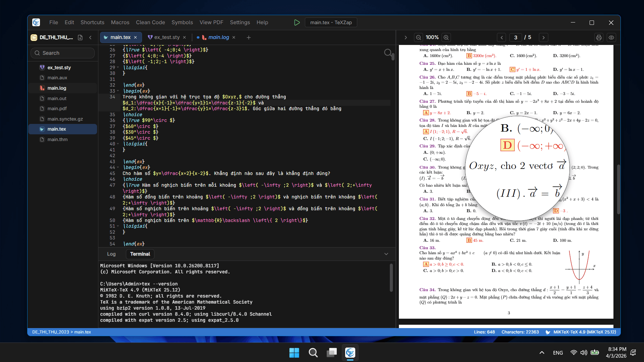
Task: Click the Search field in file sidebar
Action: (x=63, y=53)
